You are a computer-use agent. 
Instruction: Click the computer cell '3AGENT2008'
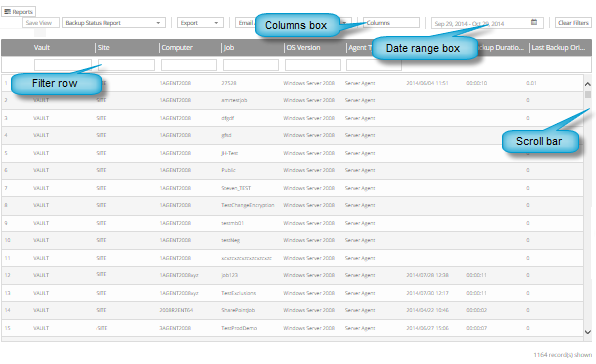pos(175,328)
